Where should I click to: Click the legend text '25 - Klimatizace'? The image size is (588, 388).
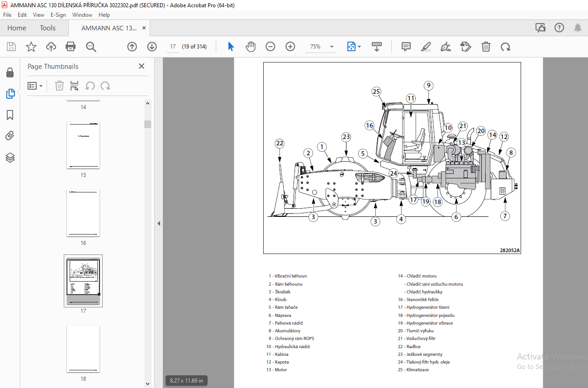(413, 370)
